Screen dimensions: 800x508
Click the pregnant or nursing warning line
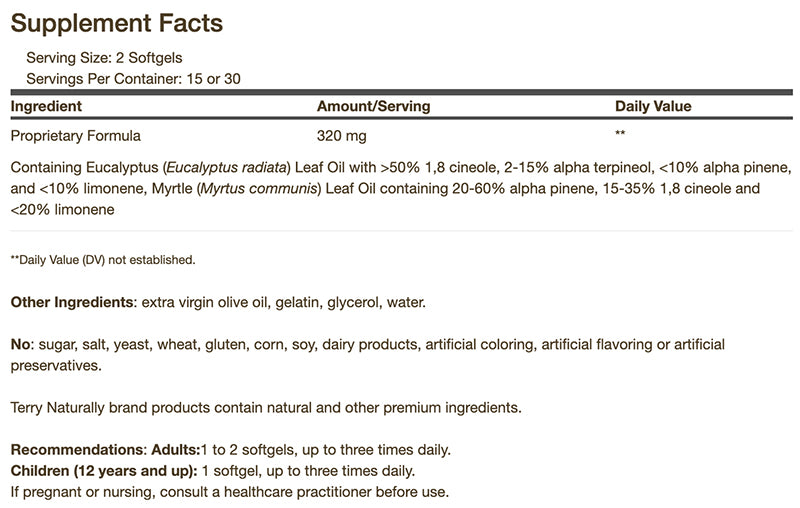pos(230,492)
